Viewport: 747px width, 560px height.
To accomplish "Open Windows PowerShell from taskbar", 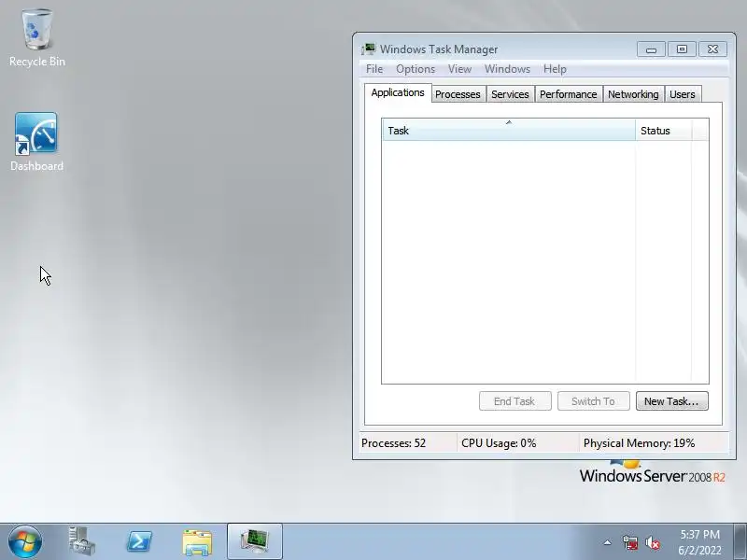I will click(139, 541).
